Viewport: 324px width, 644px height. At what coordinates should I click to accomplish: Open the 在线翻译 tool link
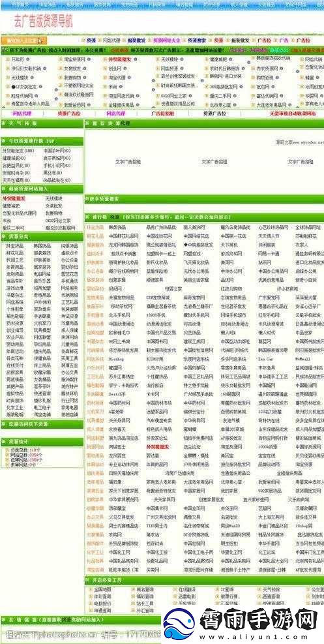(x=188, y=589)
